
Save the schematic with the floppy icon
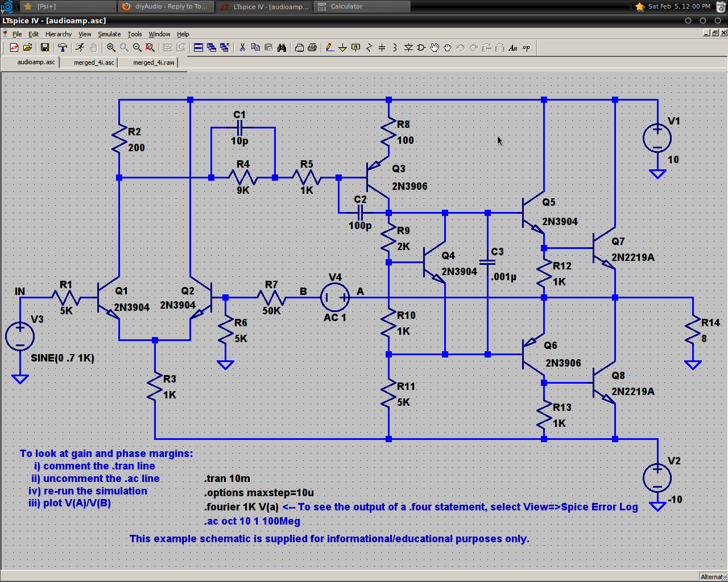click(45, 48)
